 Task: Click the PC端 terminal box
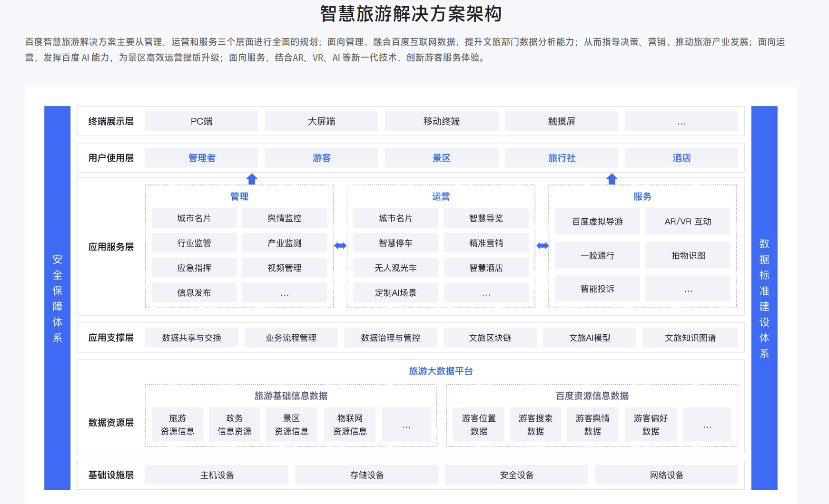[202, 121]
